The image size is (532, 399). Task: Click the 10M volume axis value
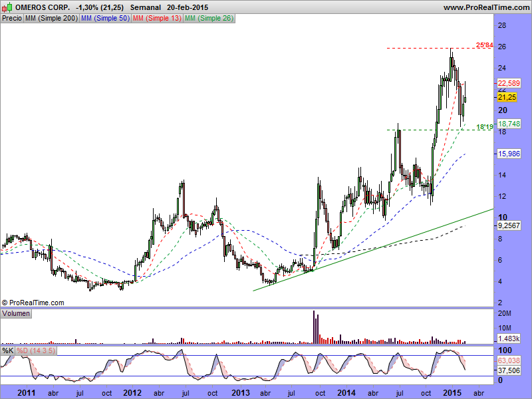click(505, 328)
